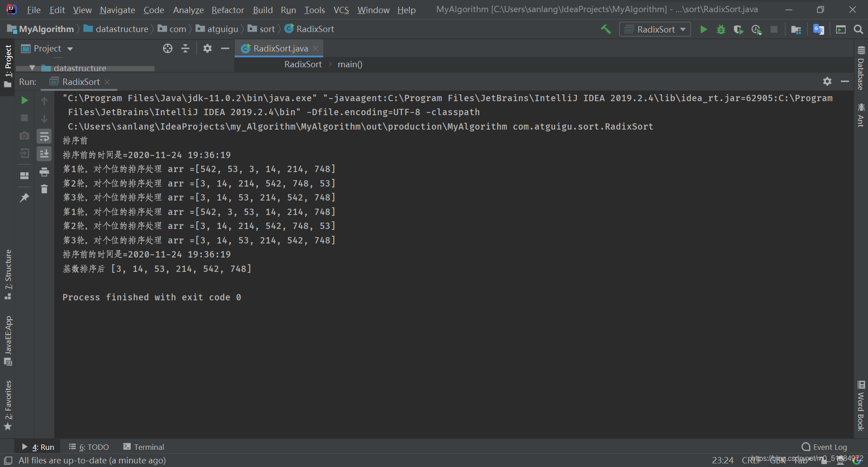Hide the Project panel with minus icon
This screenshot has height=467, width=868.
225,48
